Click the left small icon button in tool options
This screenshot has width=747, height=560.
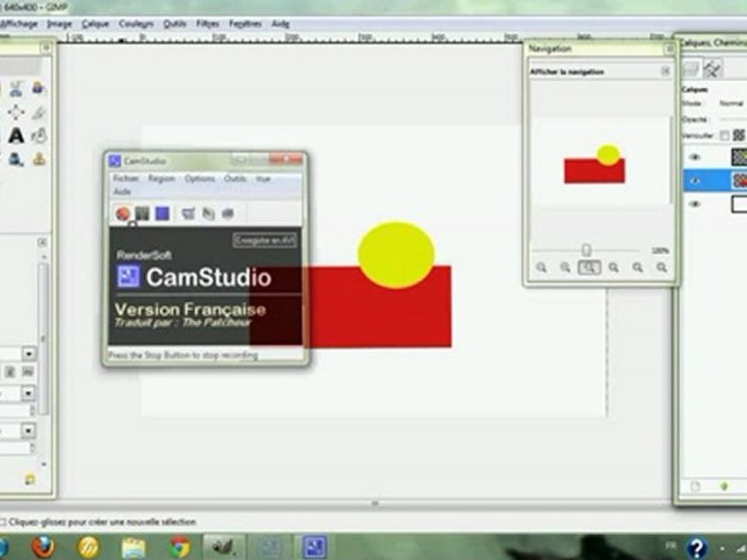point(9,372)
